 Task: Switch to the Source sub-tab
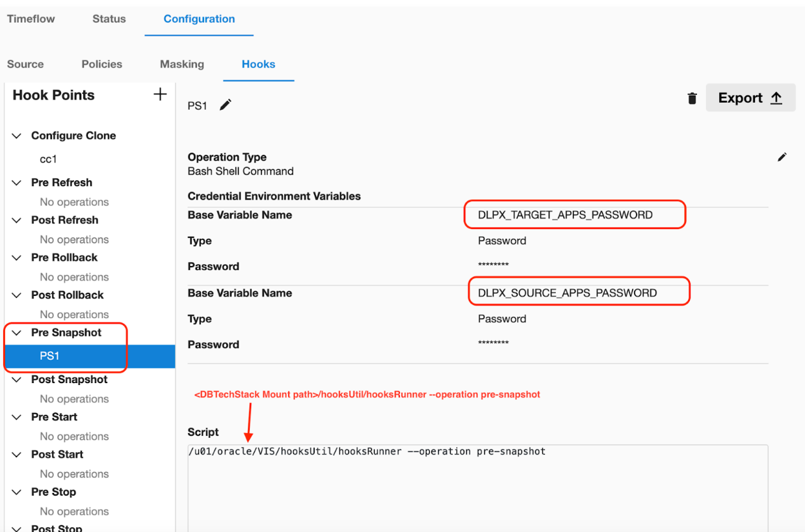(25, 64)
